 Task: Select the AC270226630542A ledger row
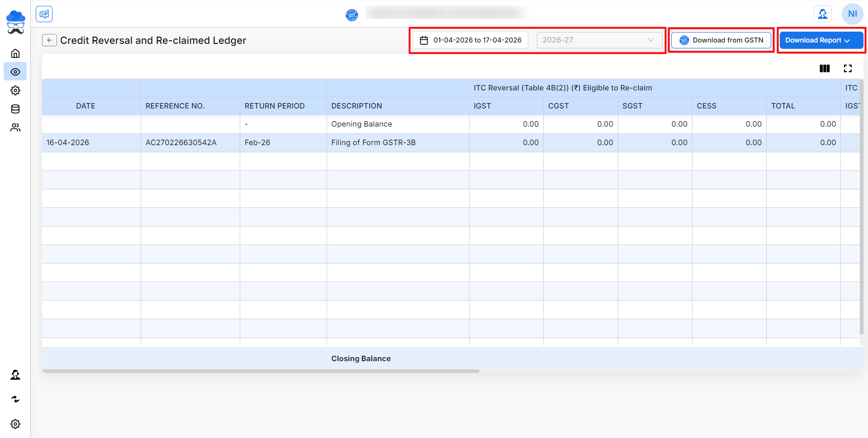[x=181, y=143]
